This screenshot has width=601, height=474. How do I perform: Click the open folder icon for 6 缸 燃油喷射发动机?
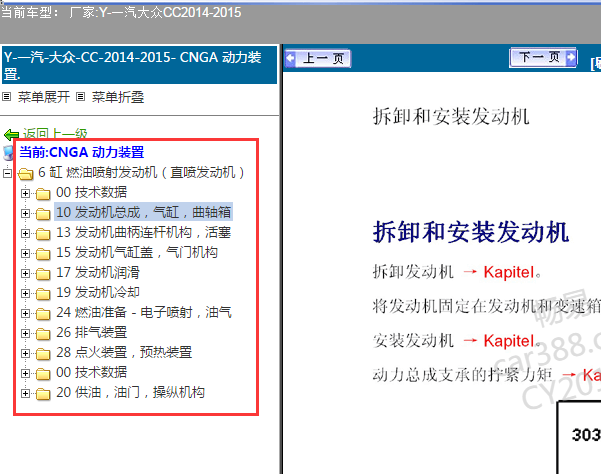(26, 174)
